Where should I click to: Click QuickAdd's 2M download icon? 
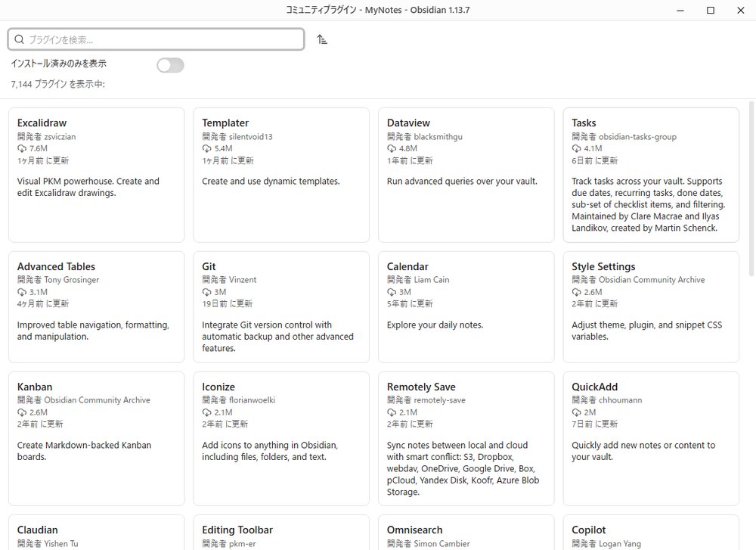pos(576,412)
